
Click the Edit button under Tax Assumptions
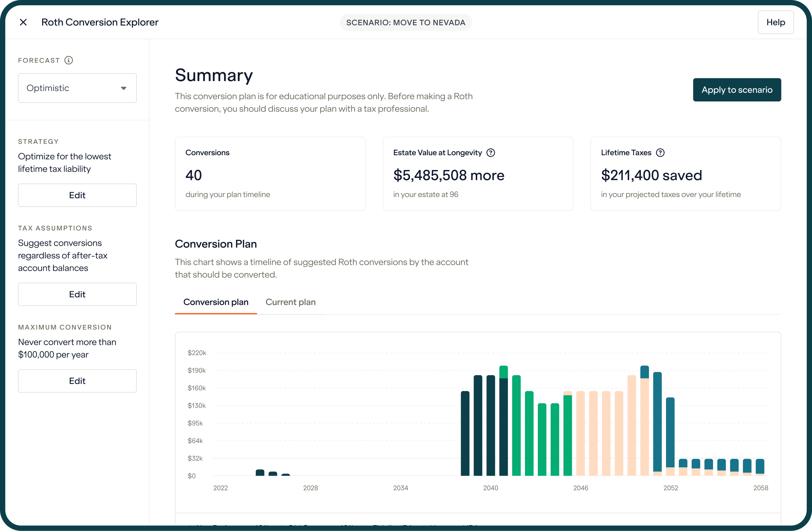pos(76,294)
